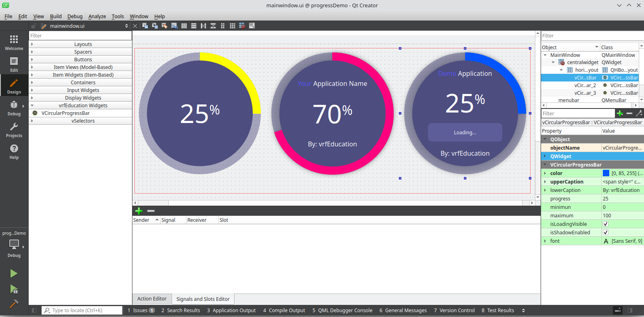Open the General Messages pane
The width and height of the screenshot is (644, 317).
(403, 311)
